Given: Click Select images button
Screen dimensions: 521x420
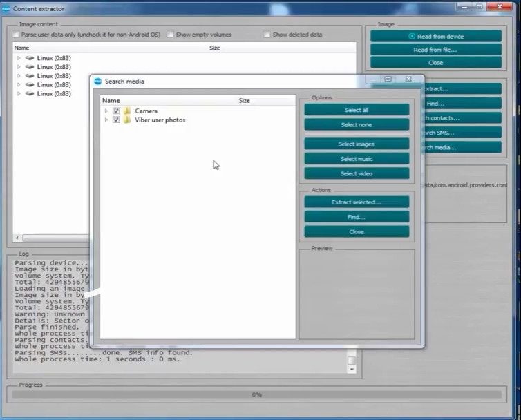Looking at the screenshot, I should coord(357,144).
